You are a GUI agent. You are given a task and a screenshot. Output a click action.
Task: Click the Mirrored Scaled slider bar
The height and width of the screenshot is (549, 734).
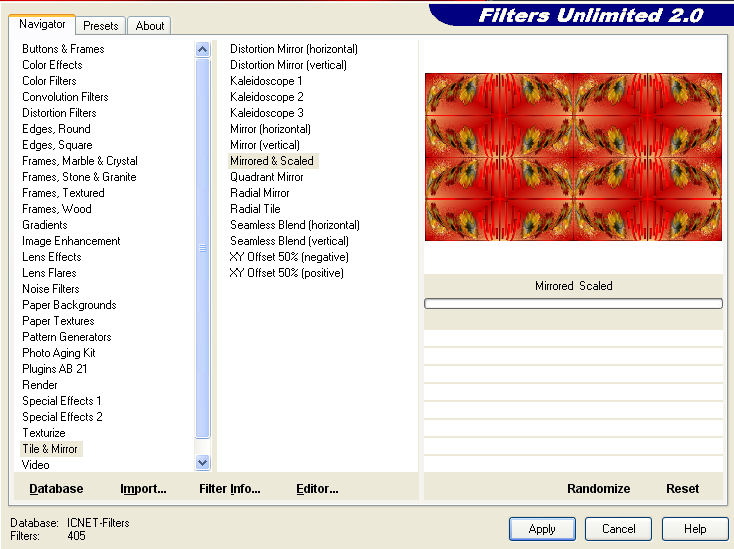click(573, 303)
